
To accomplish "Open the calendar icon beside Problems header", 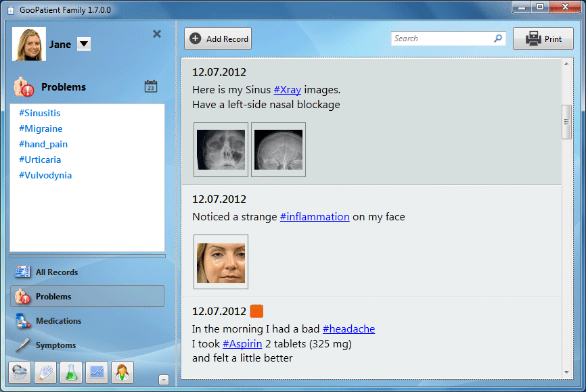I will point(151,87).
